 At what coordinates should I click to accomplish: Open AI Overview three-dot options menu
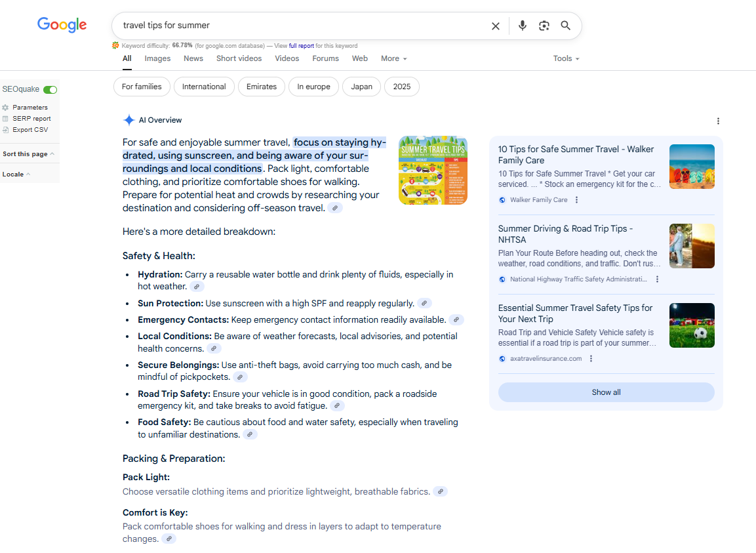pyautogui.click(x=718, y=121)
